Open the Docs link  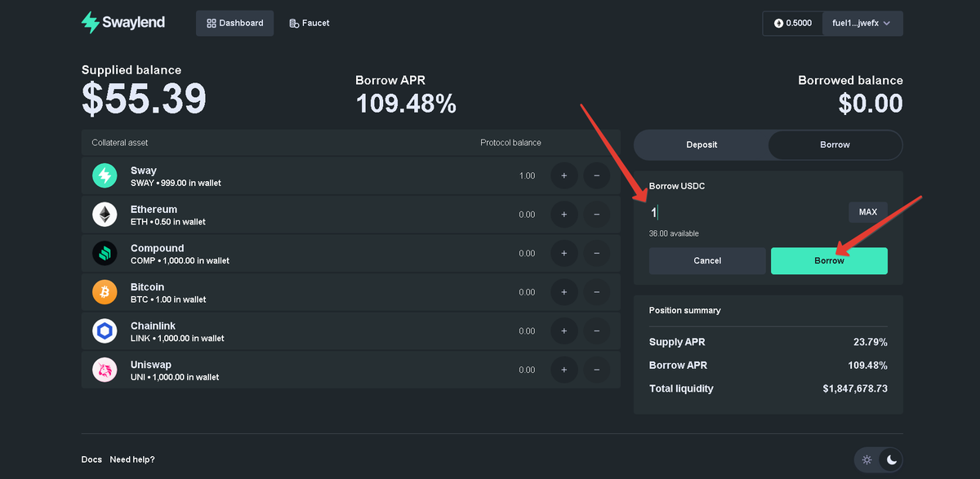coord(91,459)
